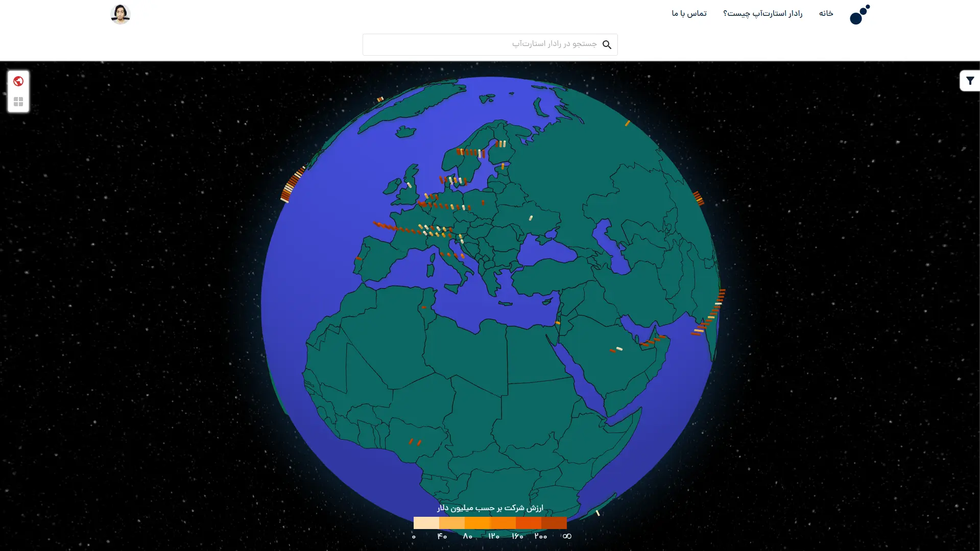Open رادار استارت‌آپ چیست؟ menu item

pyautogui.click(x=763, y=14)
